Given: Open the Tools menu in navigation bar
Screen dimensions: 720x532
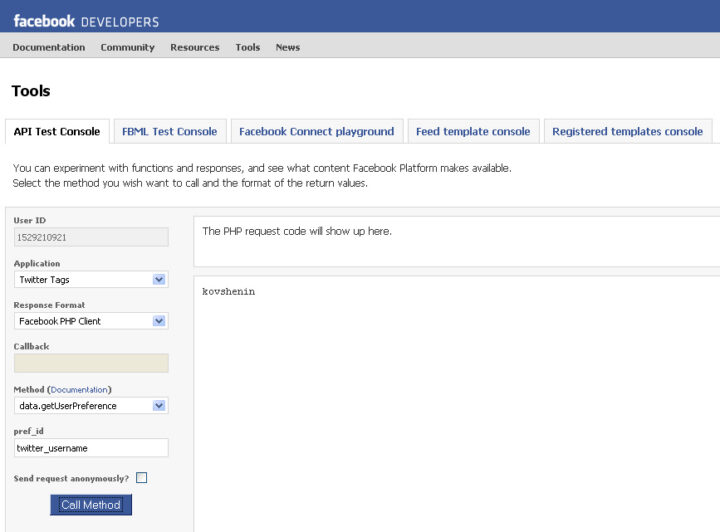Looking at the screenshot, I should (248, 47).
